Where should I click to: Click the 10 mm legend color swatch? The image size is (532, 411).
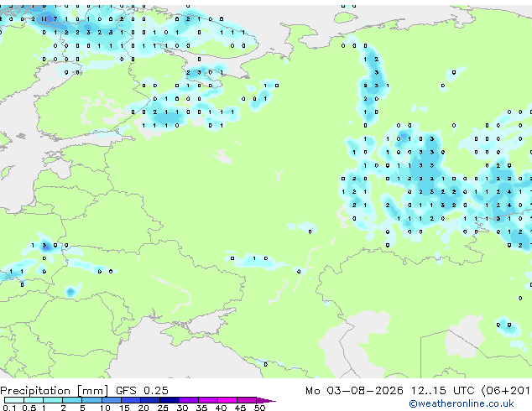[111, 400]
